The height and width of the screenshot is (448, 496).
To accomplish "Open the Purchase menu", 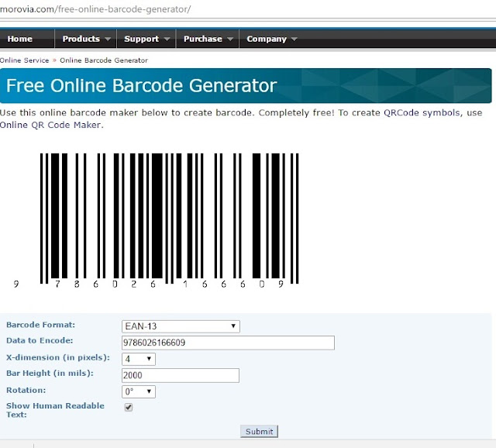I will [207, 39].
